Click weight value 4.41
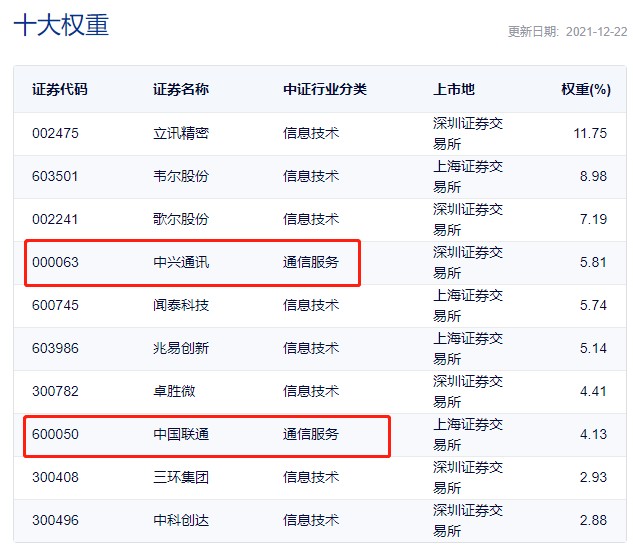This screenshot has height=547, width=633. point(593,391)
